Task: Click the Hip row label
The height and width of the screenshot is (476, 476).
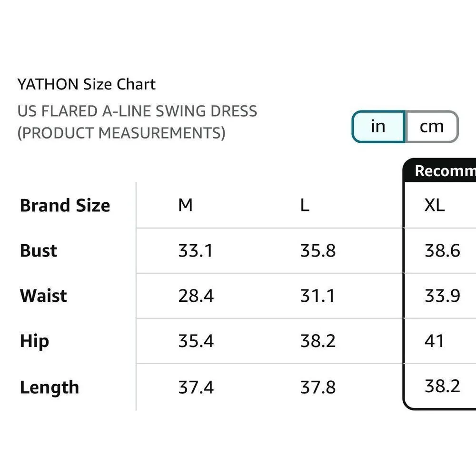Action: [x=34, y=341]
